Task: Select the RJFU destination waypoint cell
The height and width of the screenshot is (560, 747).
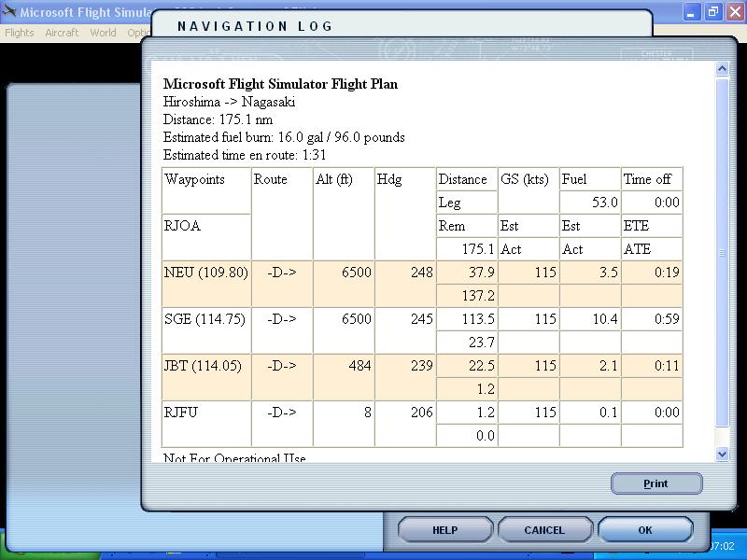Action: click(x=181, y=413)
